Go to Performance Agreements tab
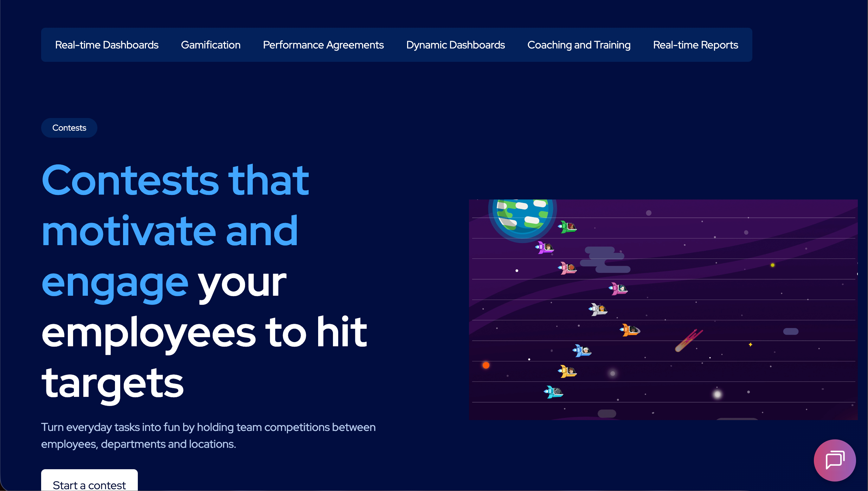This screenshot has height=491, width=868. 323,45
